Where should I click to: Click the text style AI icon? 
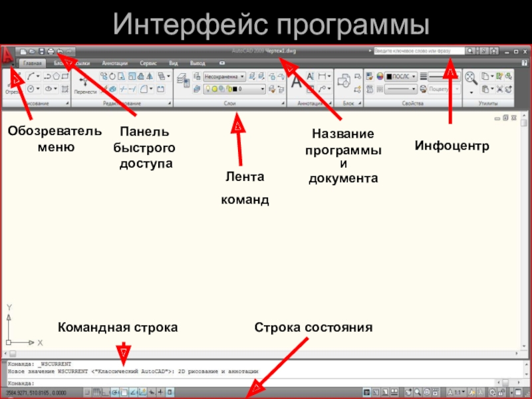[x=311, y=76]
